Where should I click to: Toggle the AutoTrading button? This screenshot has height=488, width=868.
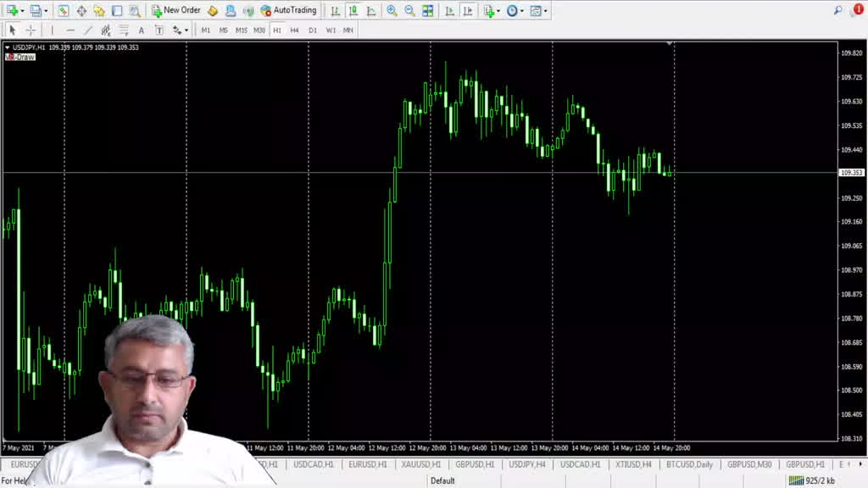pos(289,11)
